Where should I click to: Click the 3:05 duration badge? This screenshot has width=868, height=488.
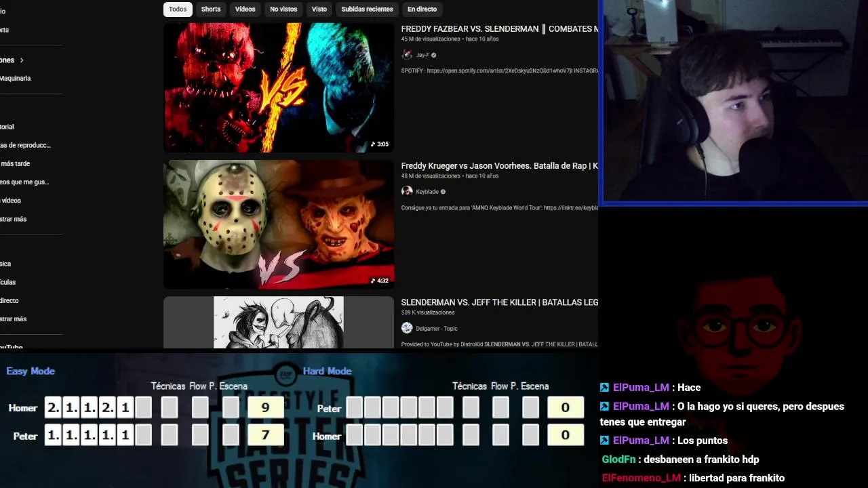point(380,144)
